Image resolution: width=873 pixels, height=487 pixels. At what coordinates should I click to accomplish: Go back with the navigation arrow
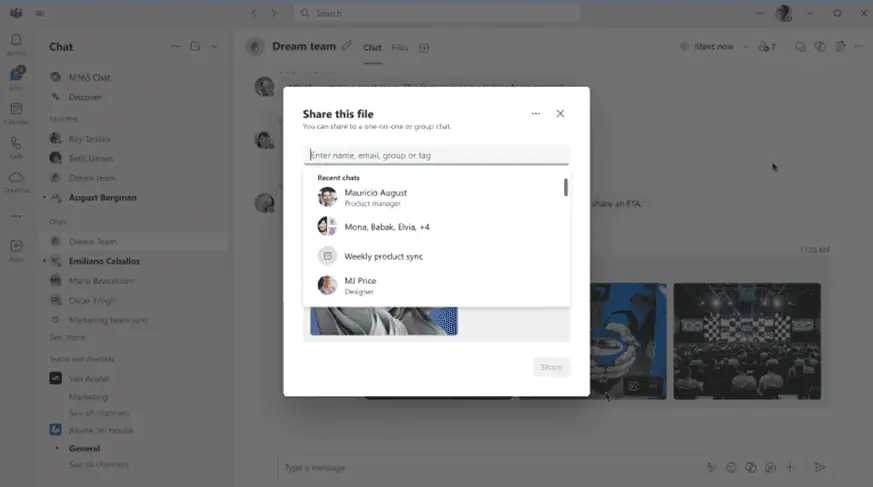click(254, 13)
